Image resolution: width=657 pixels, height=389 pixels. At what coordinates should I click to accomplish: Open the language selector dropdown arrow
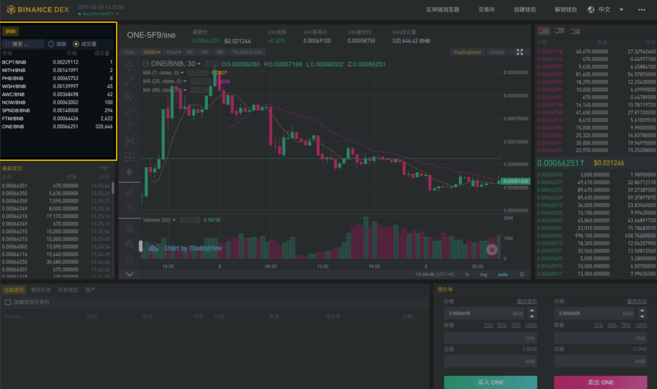pyautogui.click(x=621, y=10)
